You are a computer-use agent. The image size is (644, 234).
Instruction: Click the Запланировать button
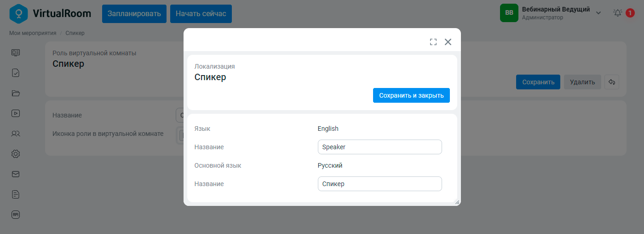[134, 14]
